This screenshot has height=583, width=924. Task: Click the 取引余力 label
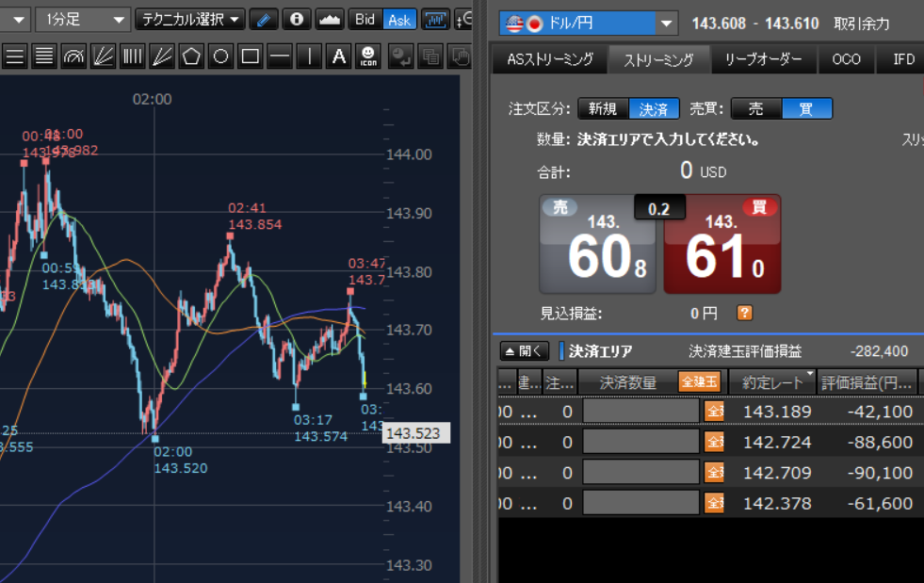coord(862,24)
